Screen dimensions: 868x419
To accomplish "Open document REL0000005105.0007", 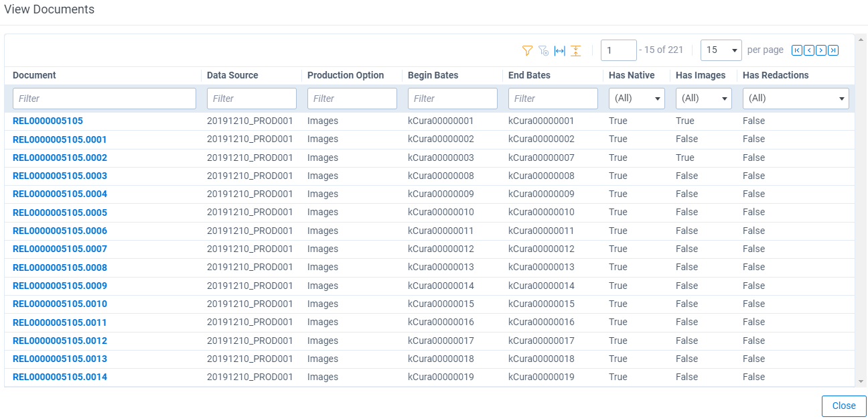I will [x=60, y=249].
